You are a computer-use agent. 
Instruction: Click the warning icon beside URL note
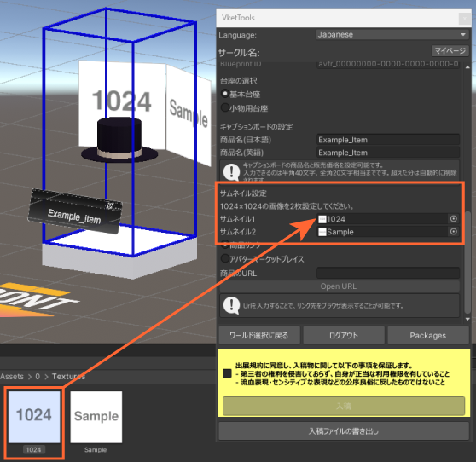click(x=232, y=305)
